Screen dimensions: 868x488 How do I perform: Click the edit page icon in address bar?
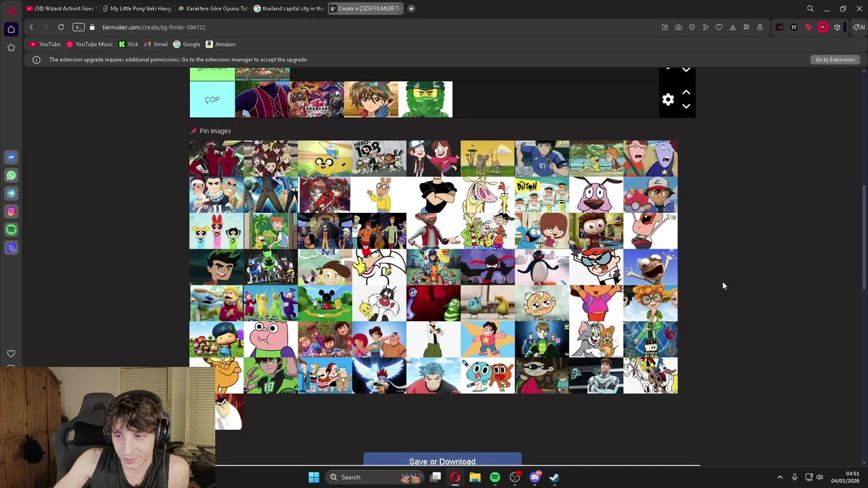[x=665, y=27]
